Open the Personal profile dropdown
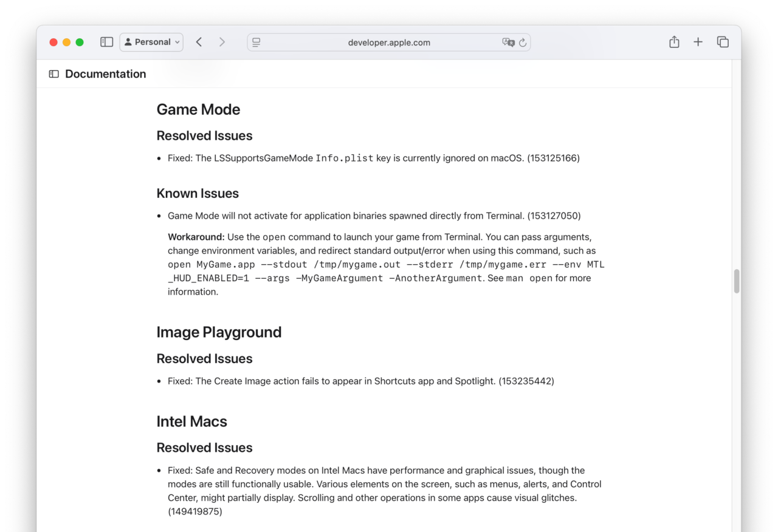The width and height of the screenshot is (778, 532). coord(152,42)
